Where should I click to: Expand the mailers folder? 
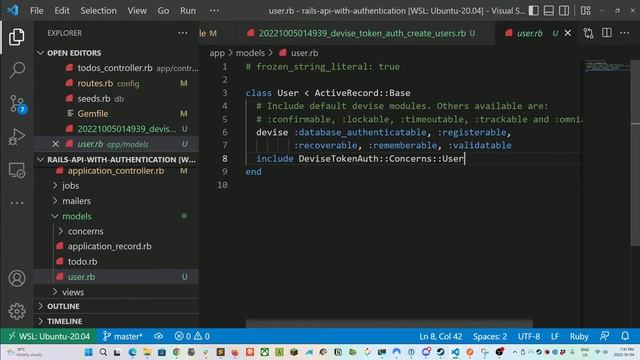point(76,201)
